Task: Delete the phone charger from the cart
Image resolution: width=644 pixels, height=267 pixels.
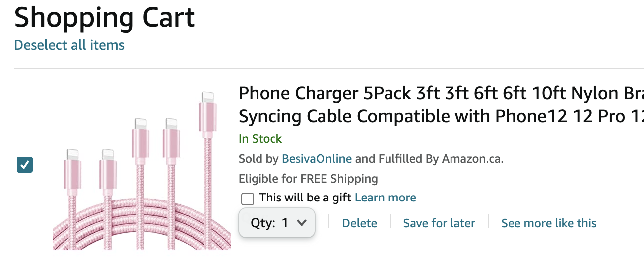Action: click(359, 223)
